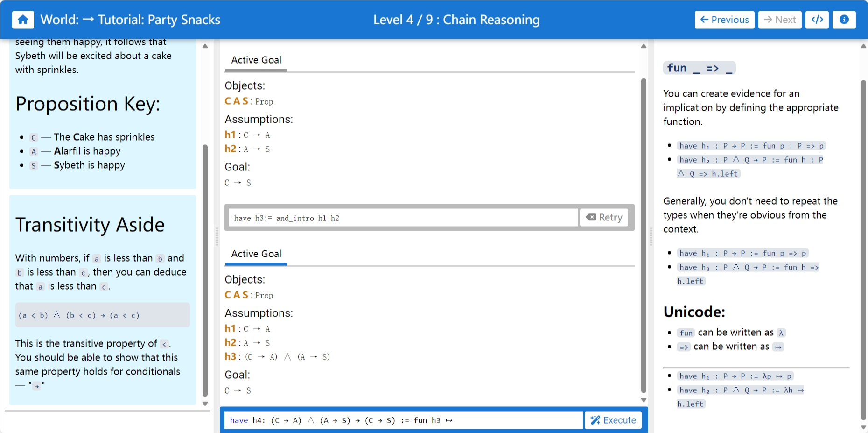Click the left-middle panel divider handle
Viewport: 868px width, 433px height.
click(x=217, y=236)
